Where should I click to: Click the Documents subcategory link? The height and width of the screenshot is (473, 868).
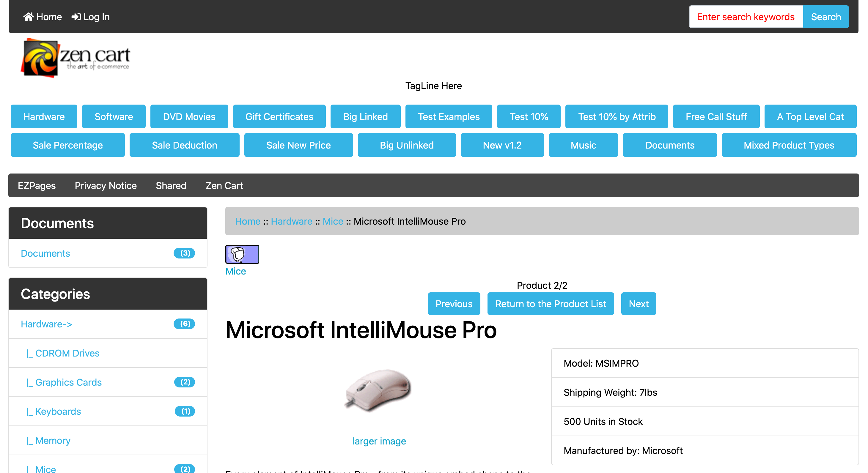45,253
